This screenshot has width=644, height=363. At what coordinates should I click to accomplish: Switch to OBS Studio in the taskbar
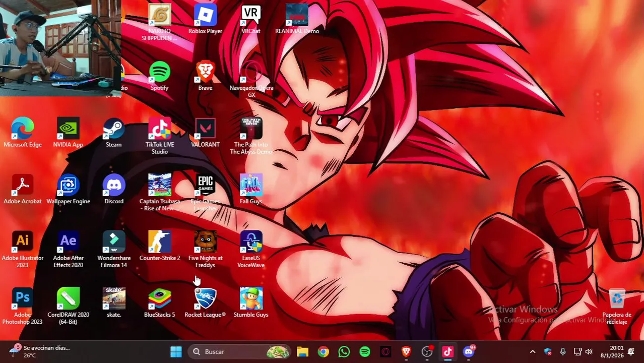tap(427, 351)
